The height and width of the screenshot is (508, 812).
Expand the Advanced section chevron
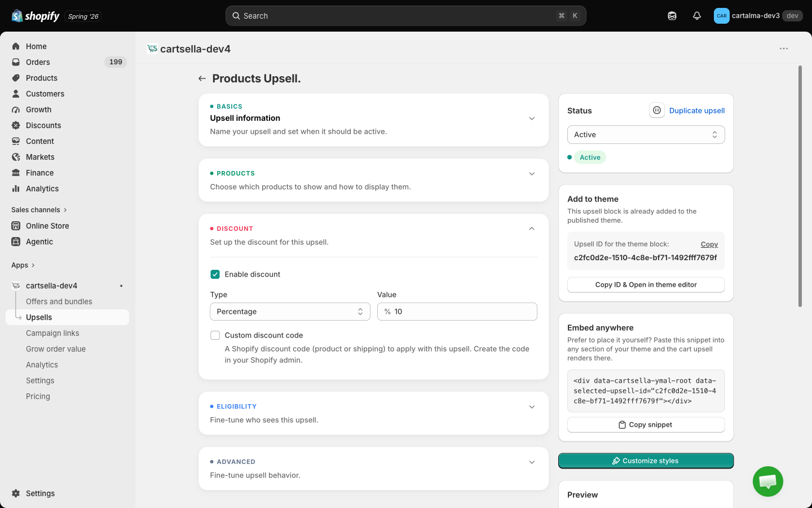(x=532, y=462)
